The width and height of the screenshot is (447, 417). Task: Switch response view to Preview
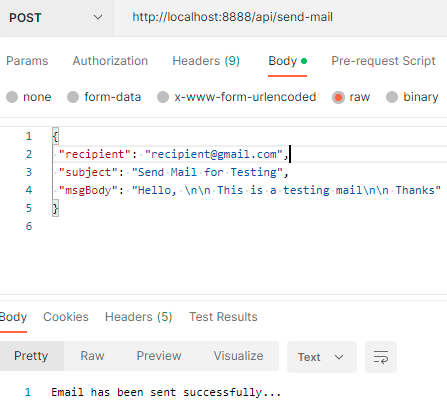pyautogui.click(x=159, y=356)
